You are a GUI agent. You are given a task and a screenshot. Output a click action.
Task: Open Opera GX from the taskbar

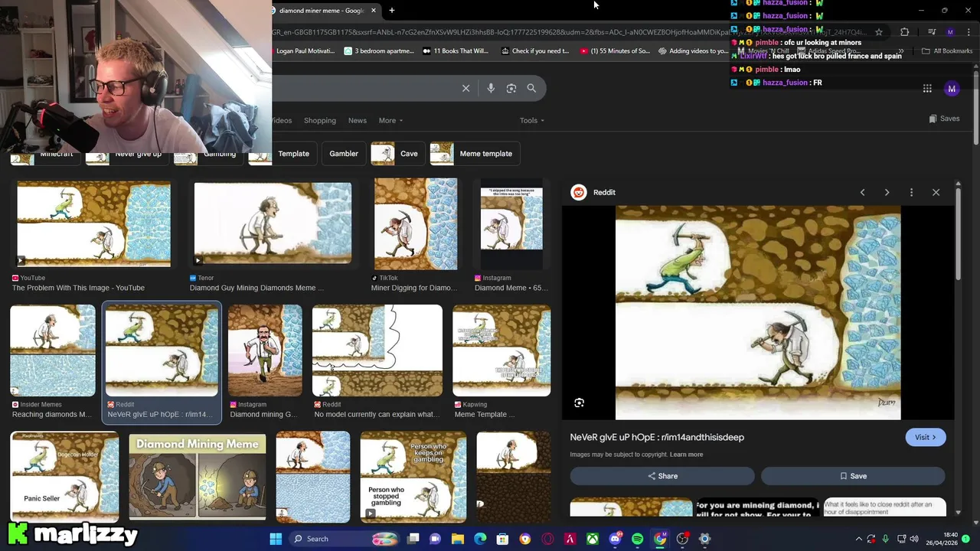pyautogui.click(x=547, y=539)
